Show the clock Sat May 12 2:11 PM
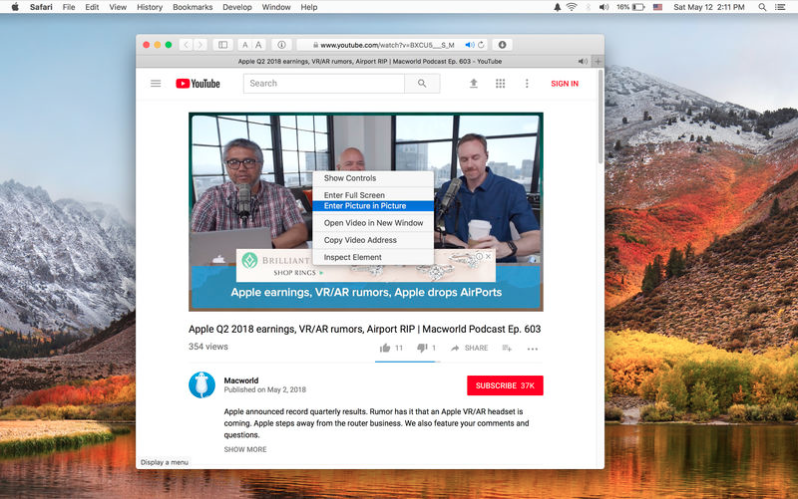This screenshot has height=499, width=798. coord(709,7)
